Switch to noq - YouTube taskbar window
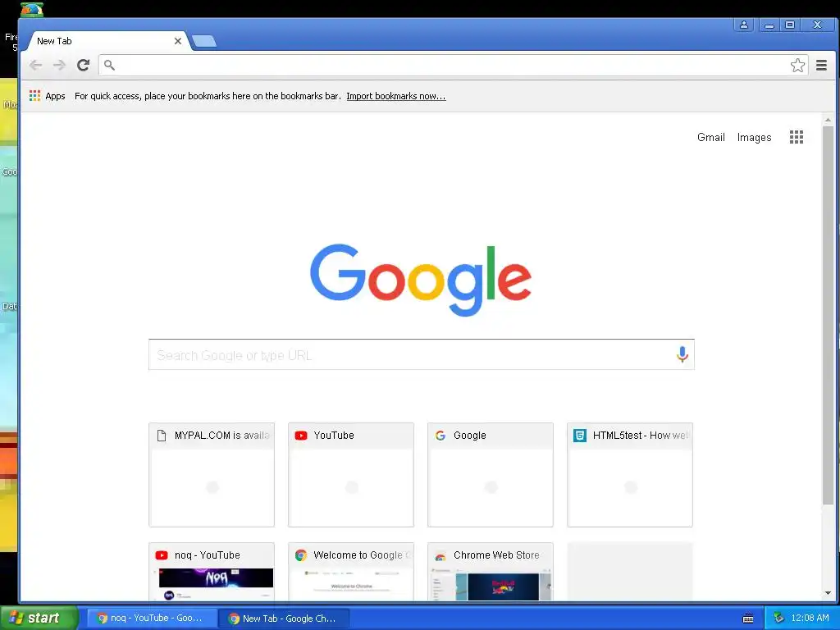 tap(152, 619)
